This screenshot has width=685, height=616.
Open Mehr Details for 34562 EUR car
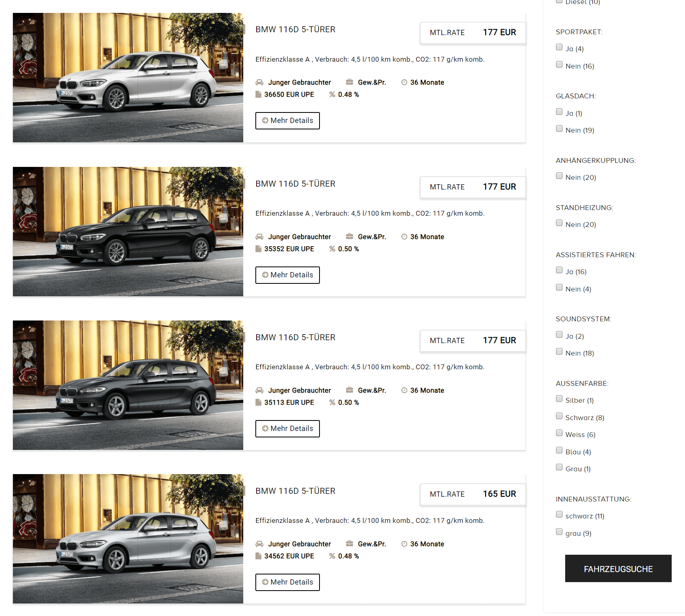click(x=288, y=582)
